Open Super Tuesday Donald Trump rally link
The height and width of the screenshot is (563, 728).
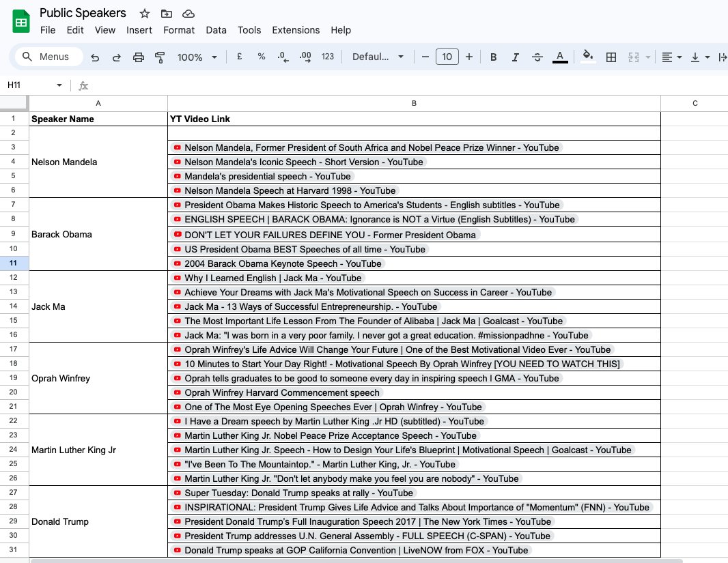pos(298,493)
